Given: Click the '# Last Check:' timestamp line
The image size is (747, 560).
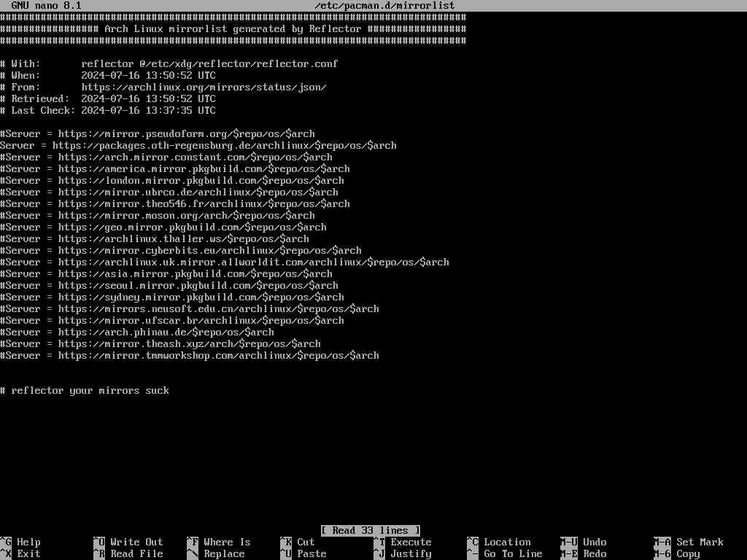Looking at the screenshot, I should (108, 111).
